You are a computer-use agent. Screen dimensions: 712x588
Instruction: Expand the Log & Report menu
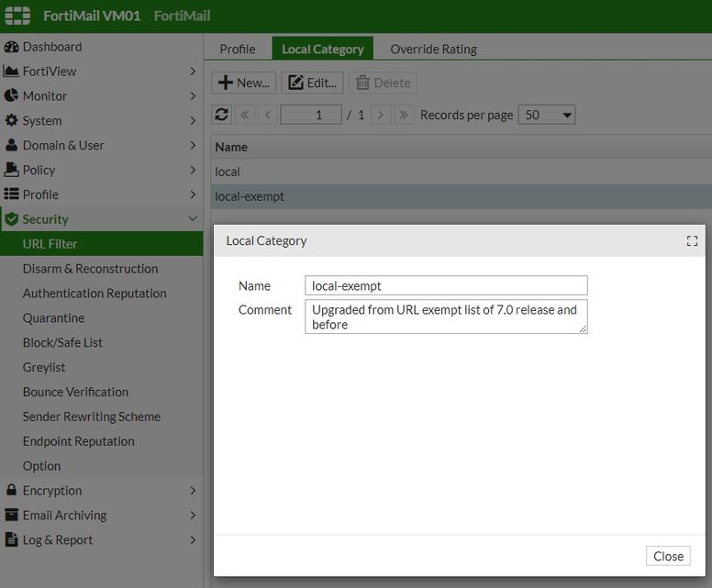pos(193,540)
